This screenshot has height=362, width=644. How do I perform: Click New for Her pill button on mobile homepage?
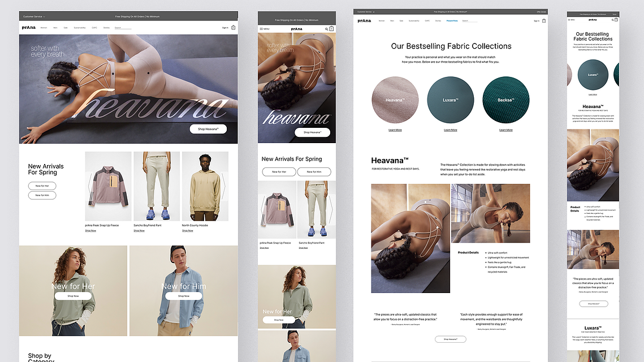(x=279, y=172)
